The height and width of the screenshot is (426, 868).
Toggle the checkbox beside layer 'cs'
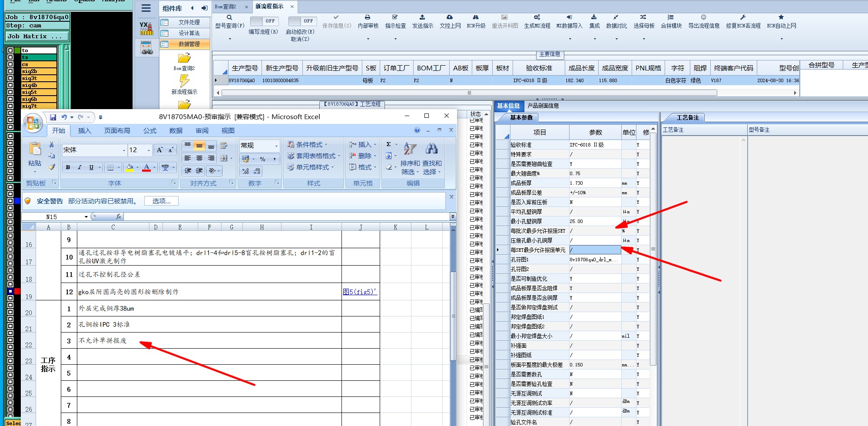[x=10, y=64]
